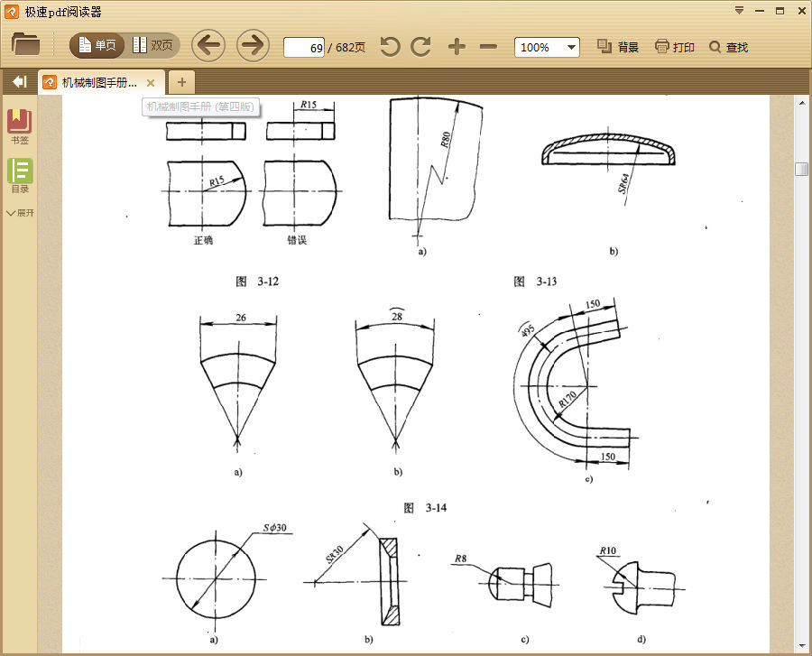This screenshot has width=812, height=656.
Task: Go to previous page with left arrow
Action: pos(208,45)
